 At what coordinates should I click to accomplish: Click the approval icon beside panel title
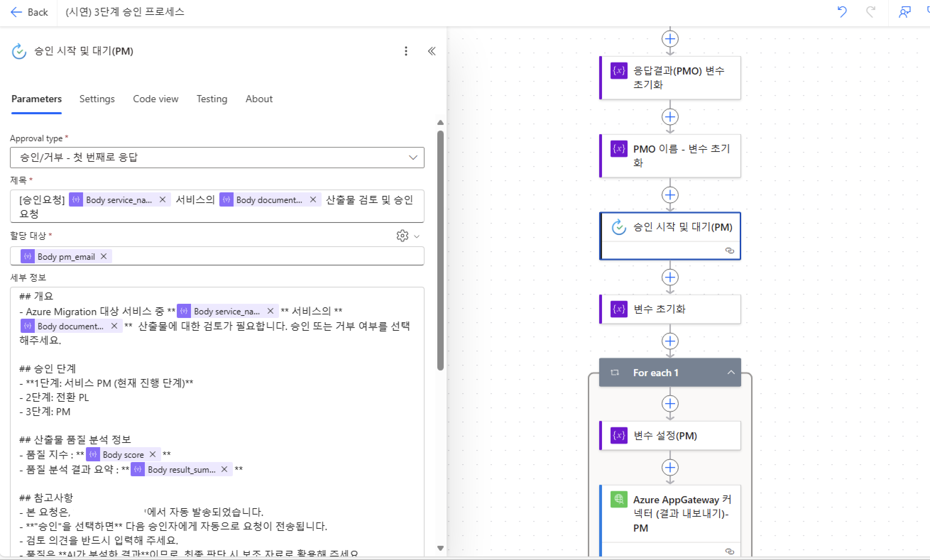(x=19, y=51)
